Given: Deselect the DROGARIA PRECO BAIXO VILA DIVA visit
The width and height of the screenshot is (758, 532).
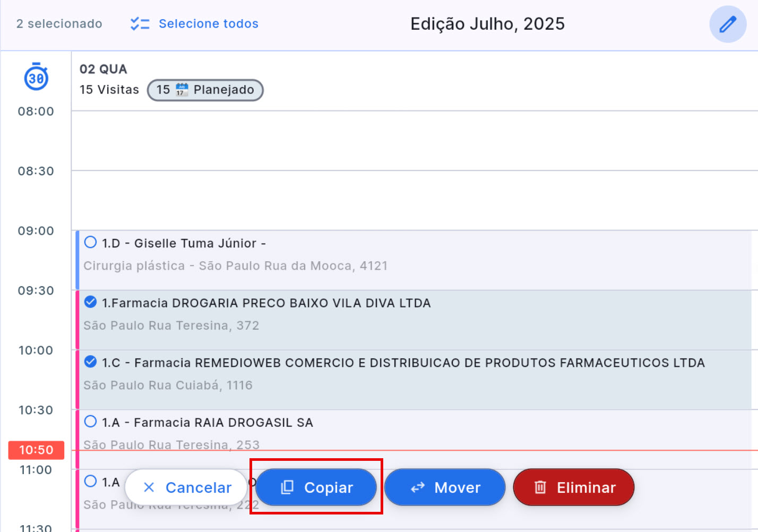Looking at the screenshot, I should [89, 302].
